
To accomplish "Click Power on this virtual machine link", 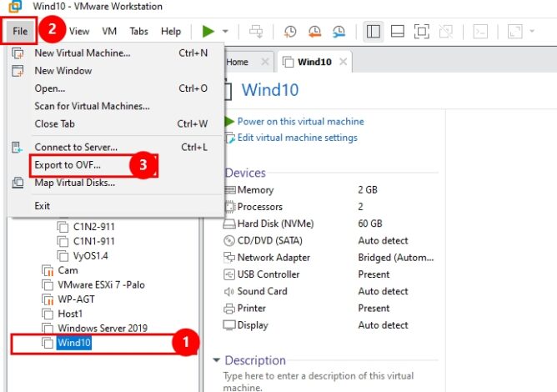I will pos(300,122).
